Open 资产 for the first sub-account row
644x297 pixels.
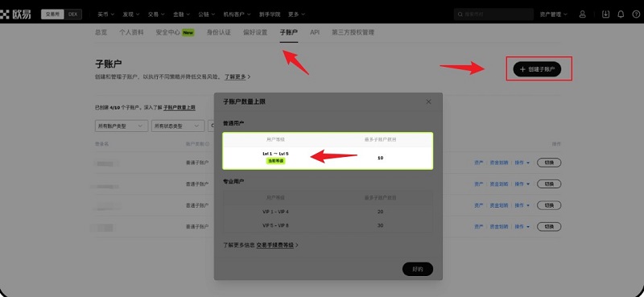[478, 163]
